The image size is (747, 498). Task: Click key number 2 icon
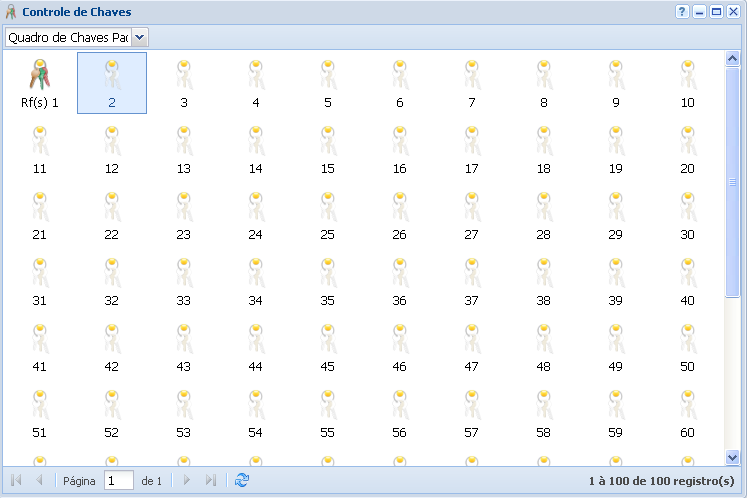112,76
